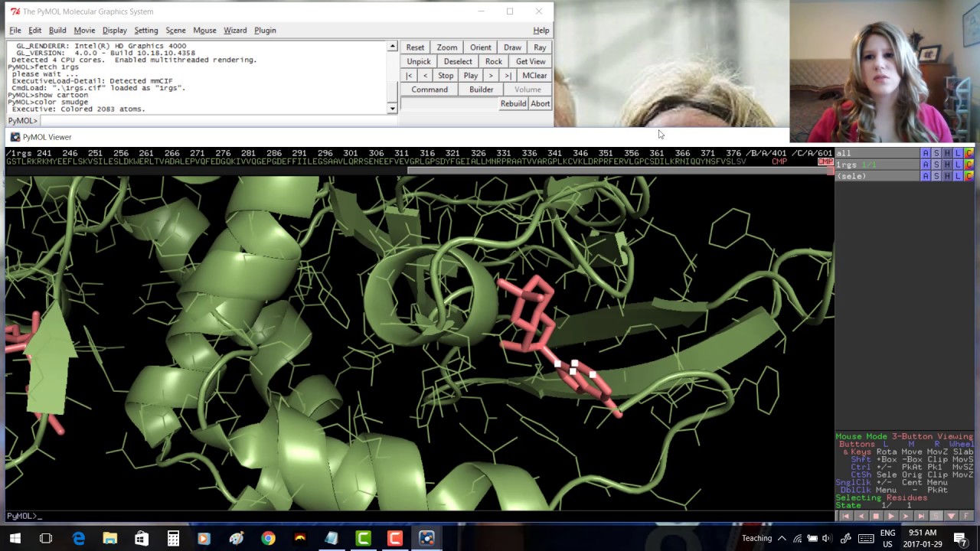980x551 pixels.
Task: Open the Edit menu
Action: click(x=35, y=30)
